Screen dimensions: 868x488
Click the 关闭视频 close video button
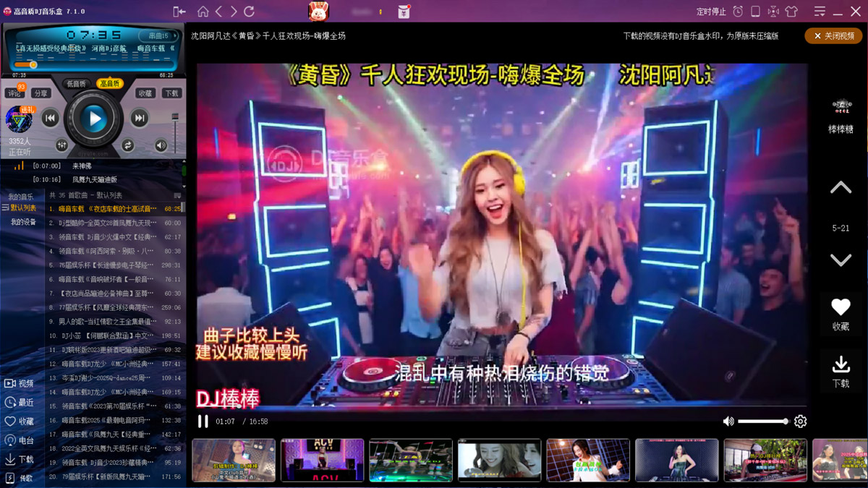coord(833,36)
